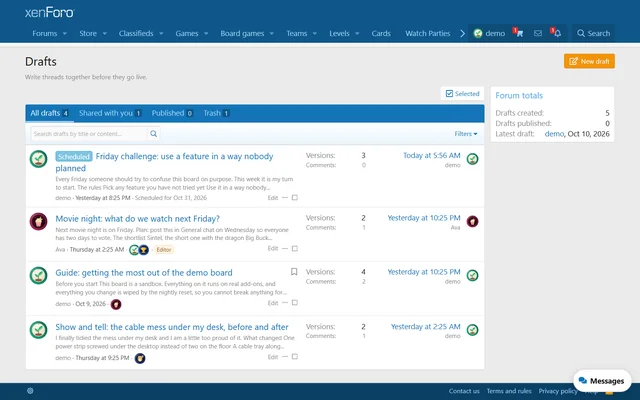Click Edit on the Friday challenge draft
Image resolution: width=640 pixels, height=400 pixels.
point(273,198)
